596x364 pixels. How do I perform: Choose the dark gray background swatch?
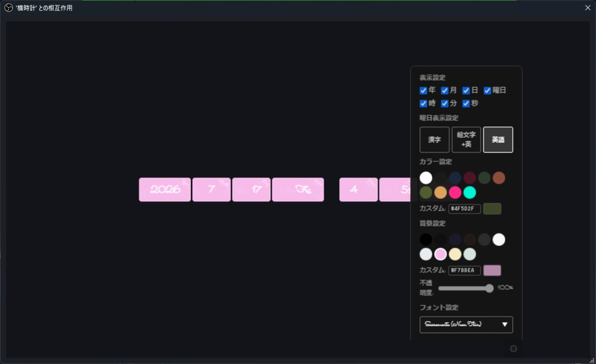point(484,240)
